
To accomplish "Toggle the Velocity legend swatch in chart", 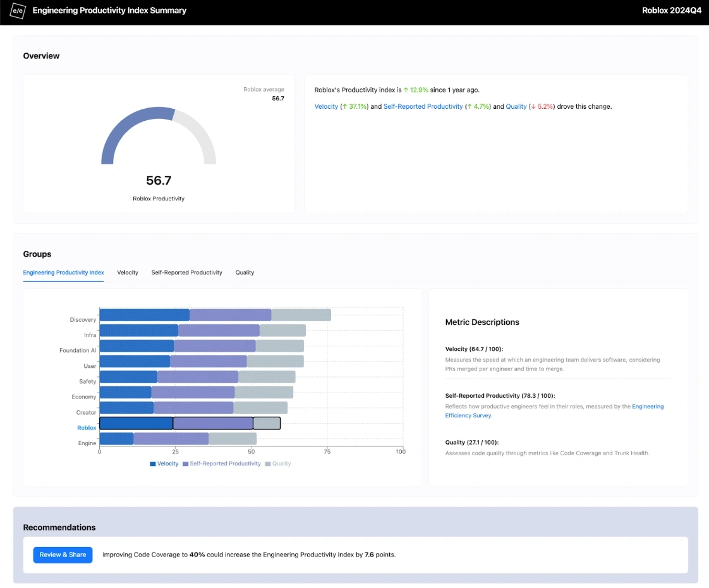I will coord(153,463).
